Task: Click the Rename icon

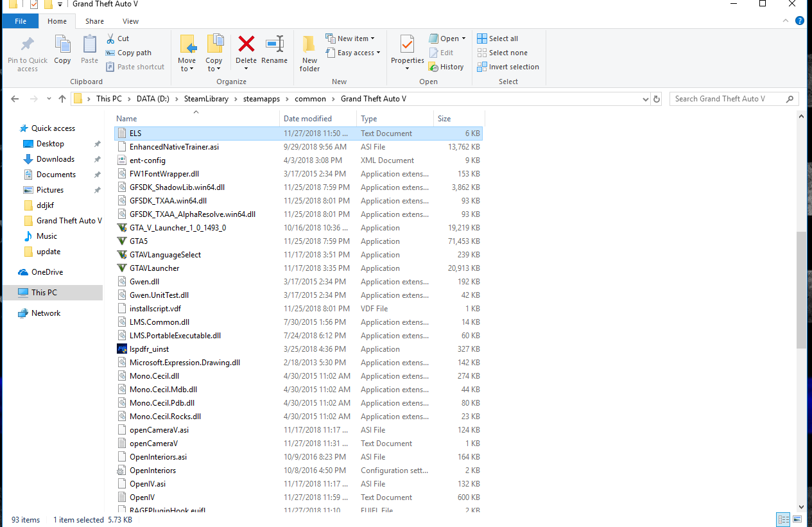Action: pos(275,44)
